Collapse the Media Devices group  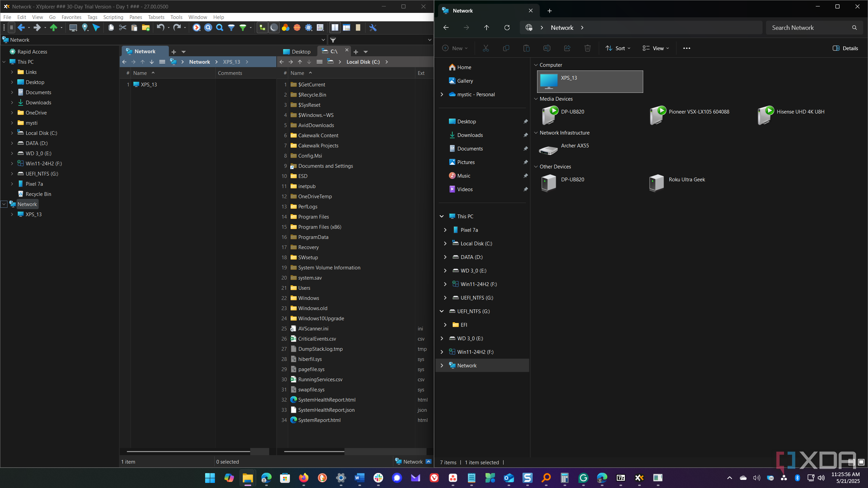pyautogui.click(x=536, y=99)
